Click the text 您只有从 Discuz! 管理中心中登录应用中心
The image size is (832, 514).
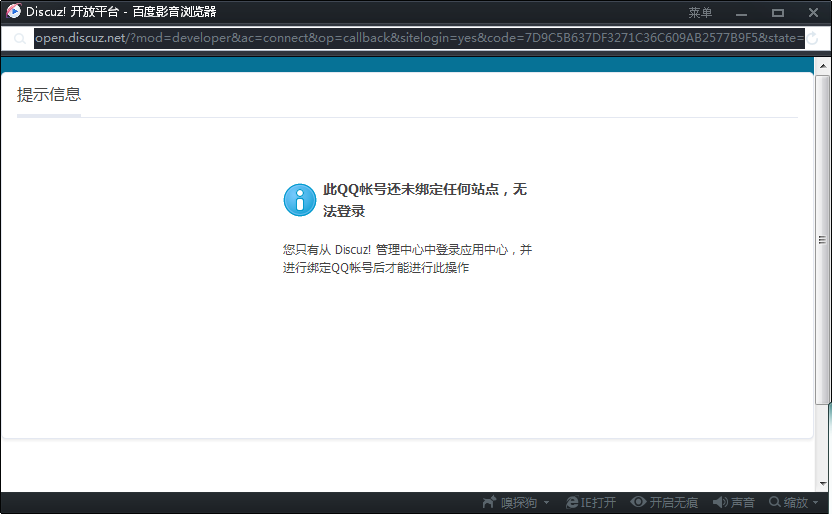(x=395, y=250)
